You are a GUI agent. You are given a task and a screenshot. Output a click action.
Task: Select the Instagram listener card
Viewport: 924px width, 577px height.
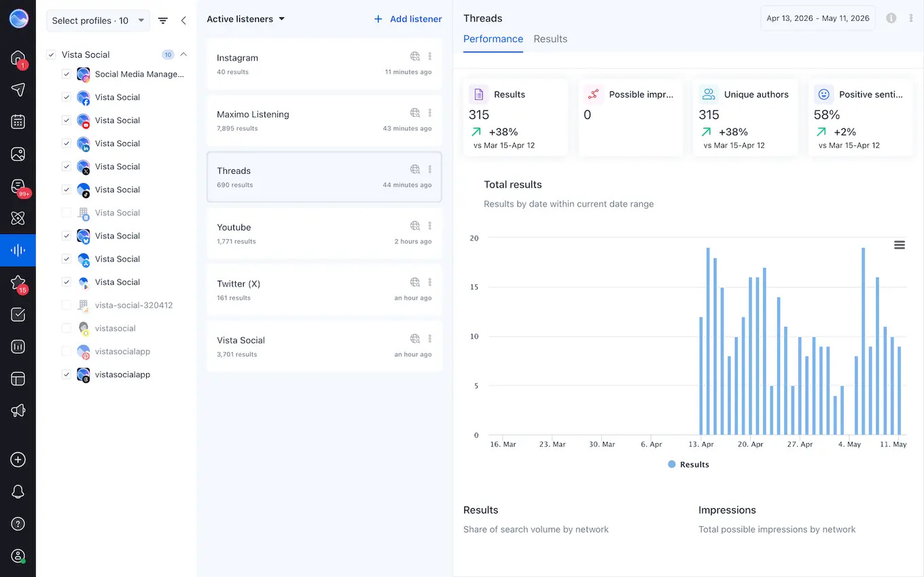(324, 64)
